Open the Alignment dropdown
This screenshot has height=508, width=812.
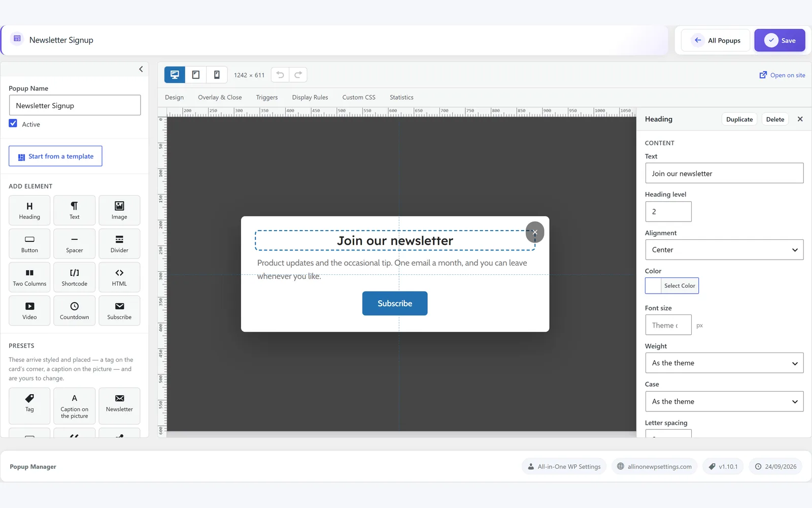tap(724, 250)
